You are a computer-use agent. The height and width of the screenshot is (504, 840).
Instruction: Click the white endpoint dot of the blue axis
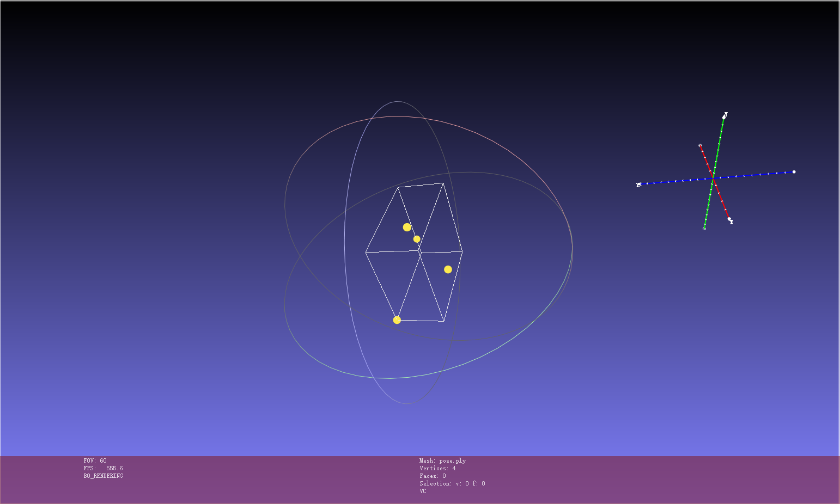pos(794,172)
